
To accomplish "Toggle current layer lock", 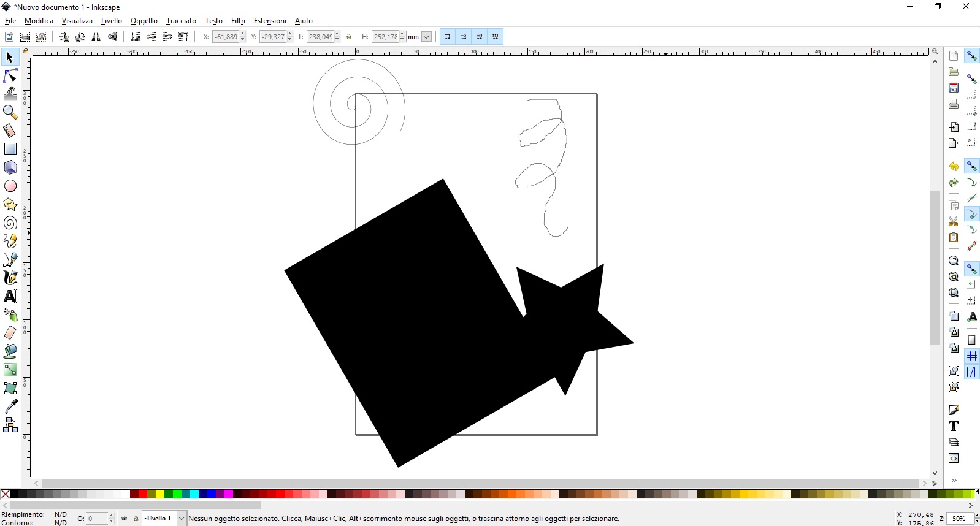I will point(136,519).
